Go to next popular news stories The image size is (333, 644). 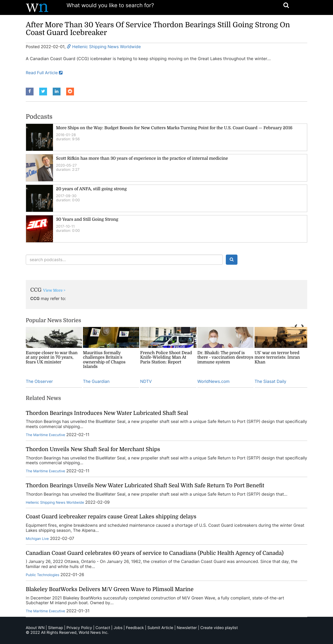(302, 326)
